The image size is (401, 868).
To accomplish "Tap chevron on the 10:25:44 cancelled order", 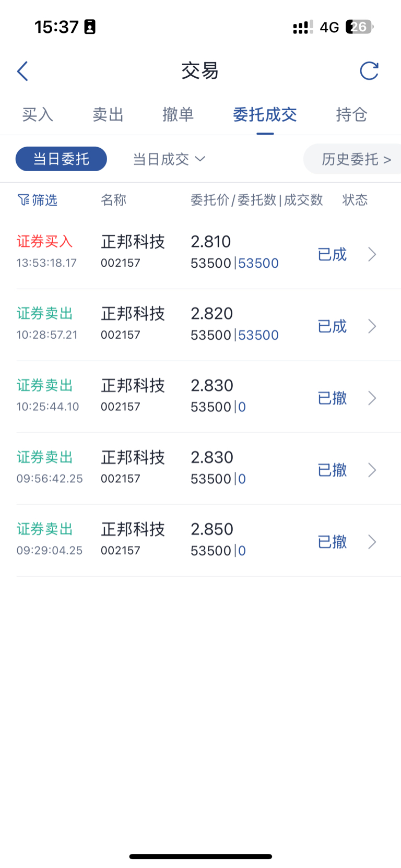I will [372, 398].
